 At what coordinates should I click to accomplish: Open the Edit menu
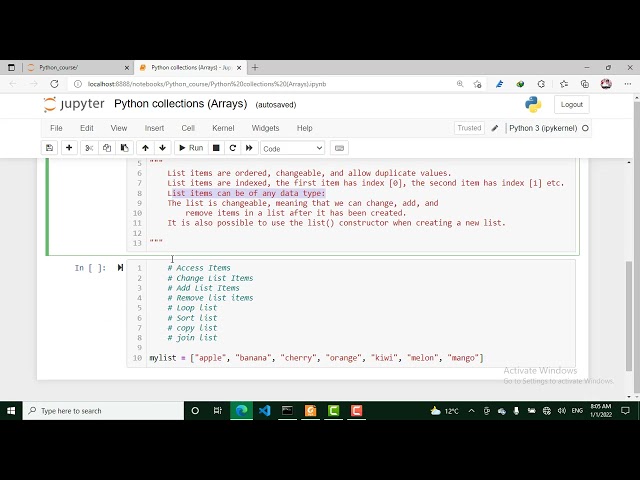[87, 128]
